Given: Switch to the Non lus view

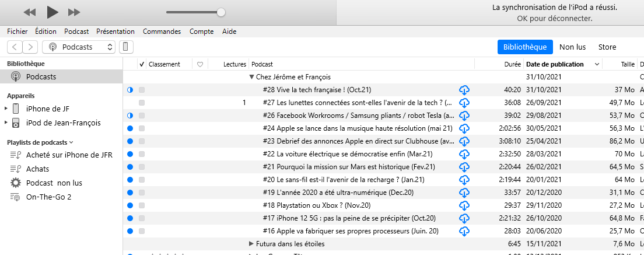Looking at the screenshot, I should click(x=572, y=47).
